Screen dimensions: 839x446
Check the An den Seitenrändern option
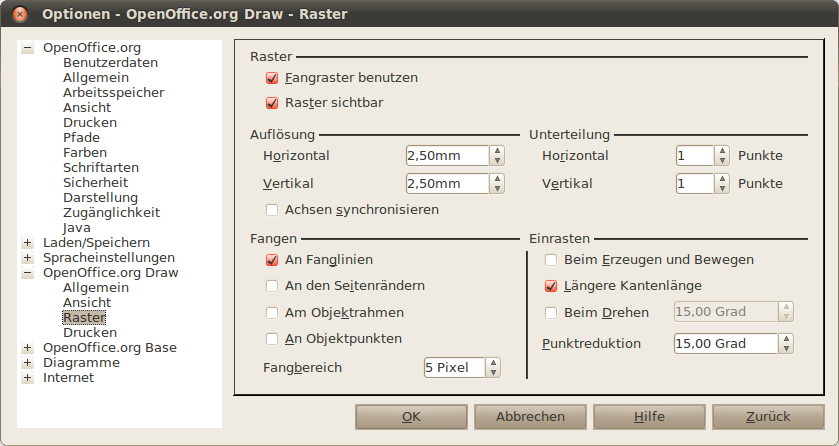271,286
